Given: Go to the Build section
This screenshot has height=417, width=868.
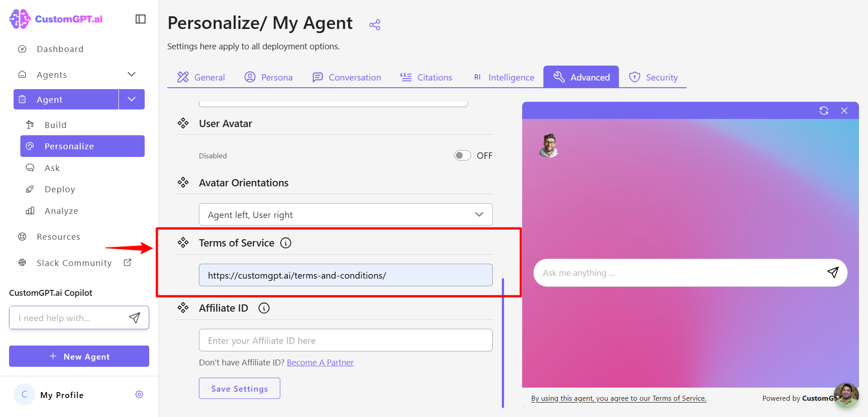Looking at the screenshot, I should click(56, 125).
